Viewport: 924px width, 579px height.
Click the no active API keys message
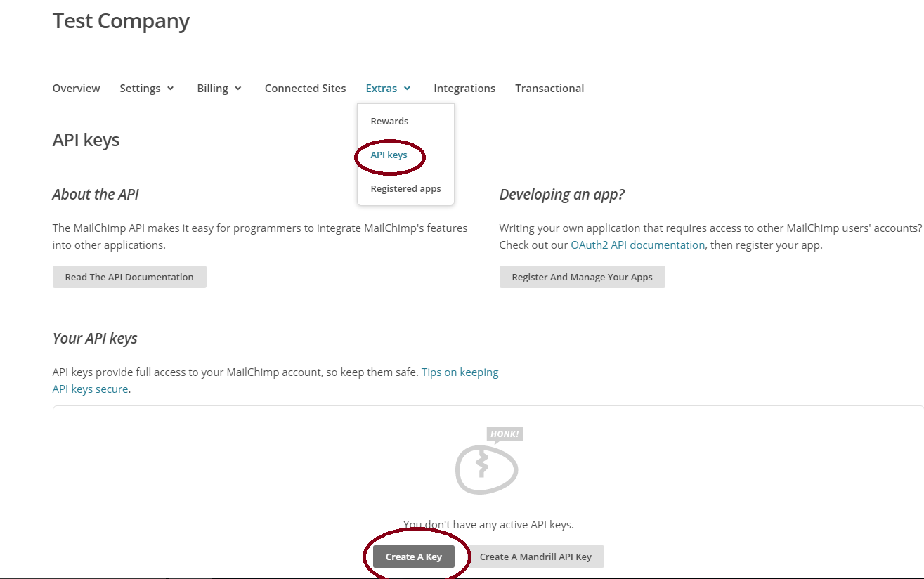click(488, 524)
